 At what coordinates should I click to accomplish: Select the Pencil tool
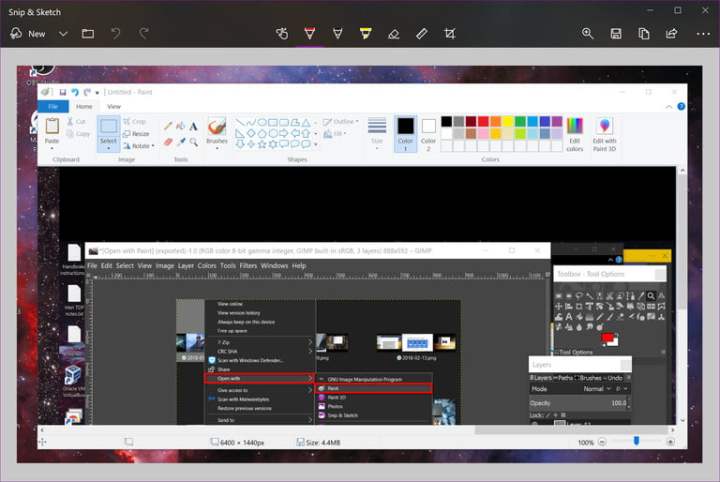[x=337, y=33]
